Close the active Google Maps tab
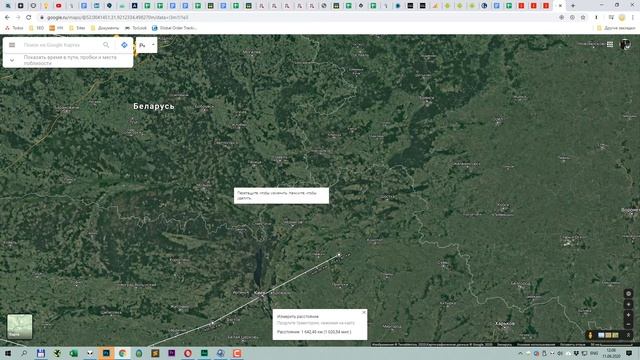Viewport: 640px width, 360px height. (x=560, y=6)
